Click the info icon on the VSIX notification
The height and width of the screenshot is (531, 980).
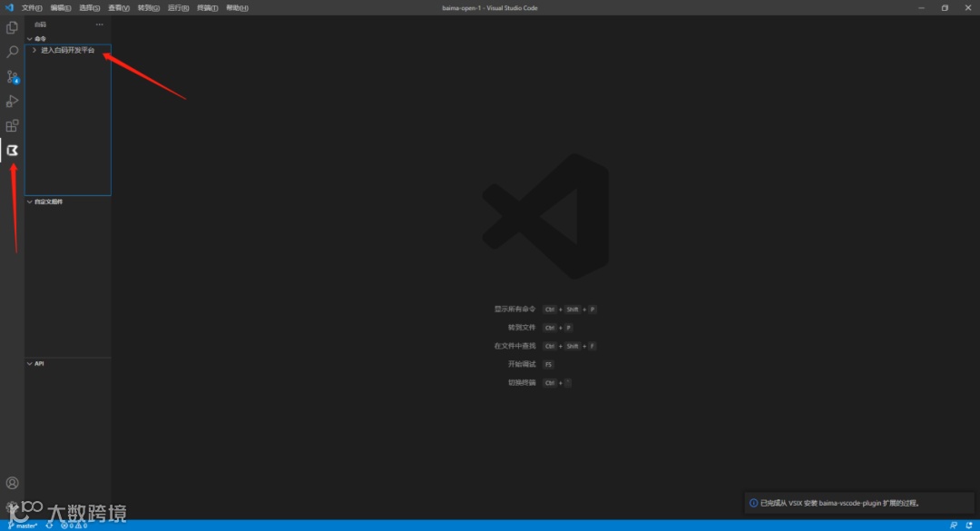[x=753, y=503]
